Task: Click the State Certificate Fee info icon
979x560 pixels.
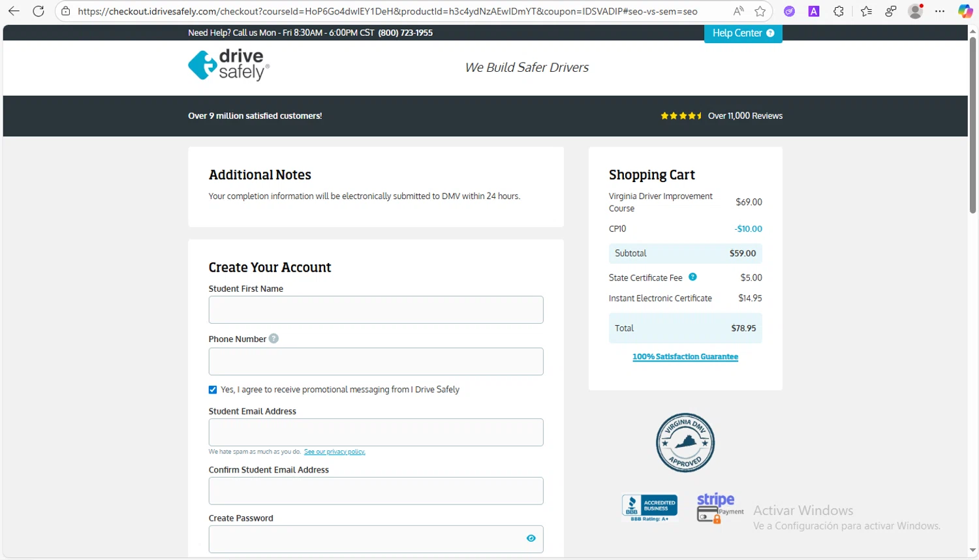Action: [x=692, y=277]
